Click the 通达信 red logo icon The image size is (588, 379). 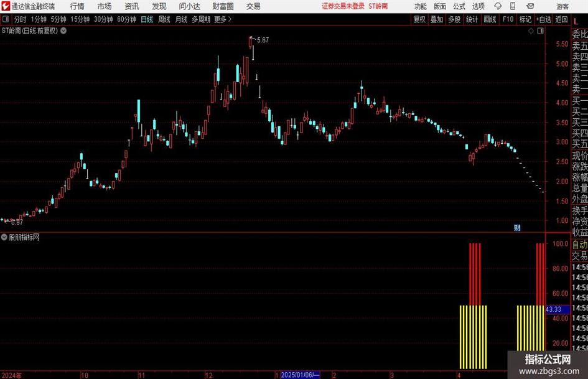pos(6,6)
